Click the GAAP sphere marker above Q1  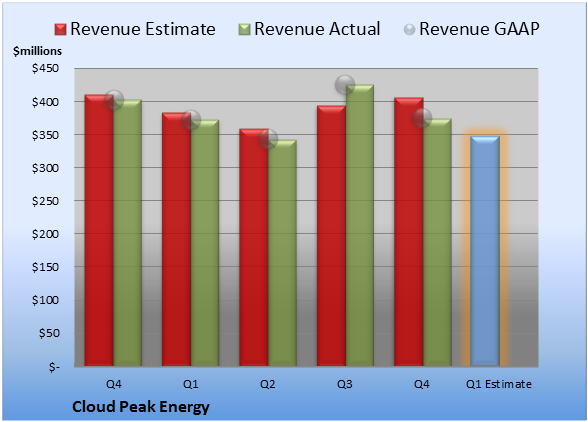tap(191, 120)
